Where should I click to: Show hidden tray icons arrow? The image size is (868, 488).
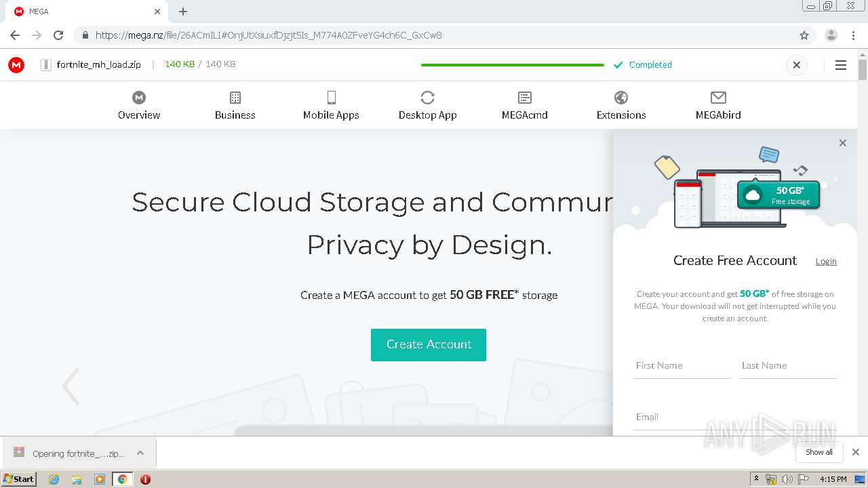click(757, 479)
